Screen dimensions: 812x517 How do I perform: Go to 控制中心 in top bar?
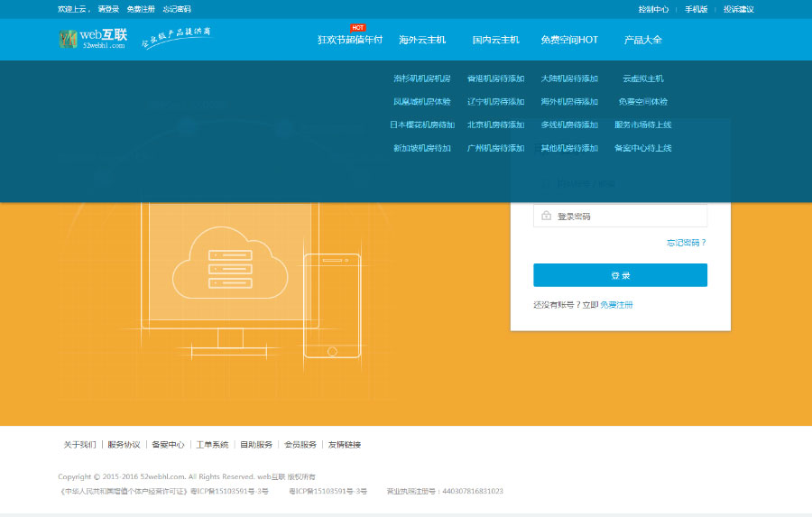click(x=653, y=9)
